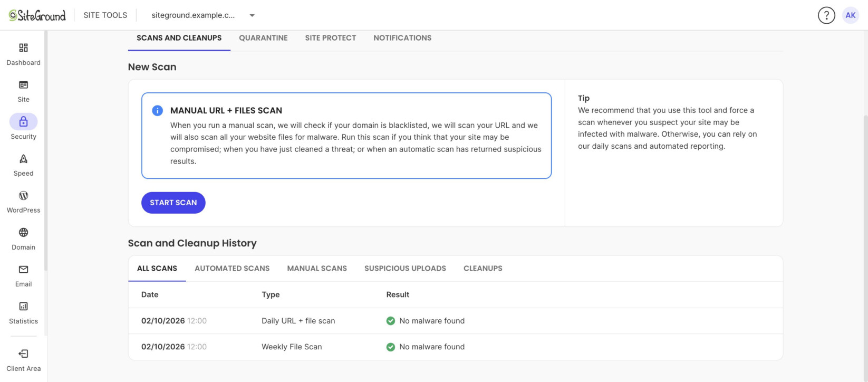
Task: Open the Dashboard sidebar icon
Action: click(23, 48)
